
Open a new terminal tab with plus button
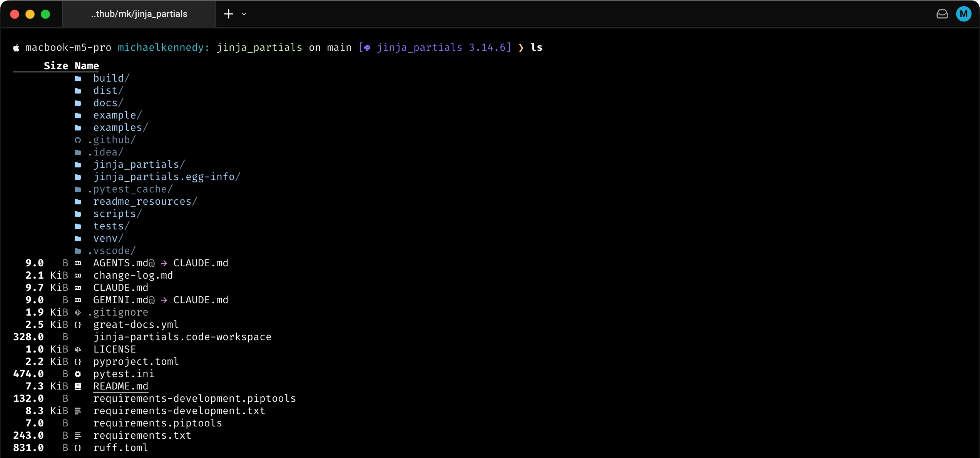point(229,14)
